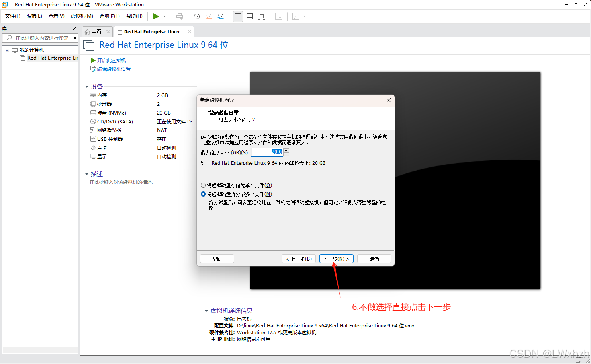Image resolution: width=591 pixels, height=364 pixels.
Task: Click the send Ctrl+Alt+Del toolbar icon
Action: click(x=180, y=16)
